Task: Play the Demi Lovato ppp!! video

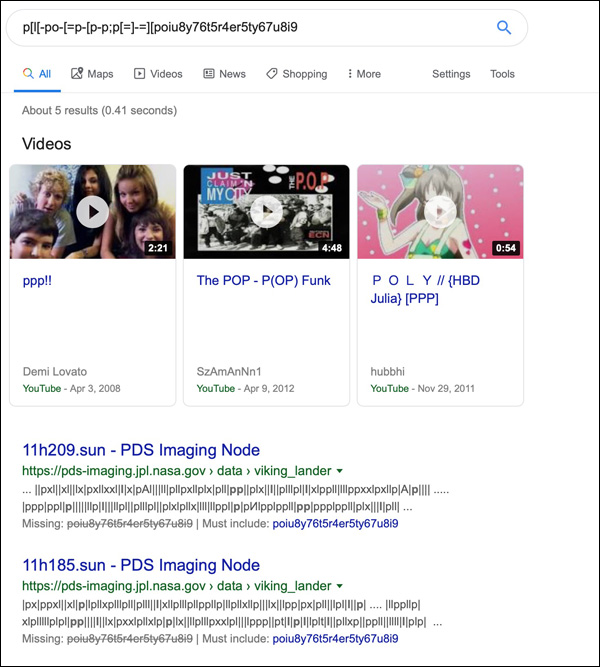Action: (x=92, y=211)
